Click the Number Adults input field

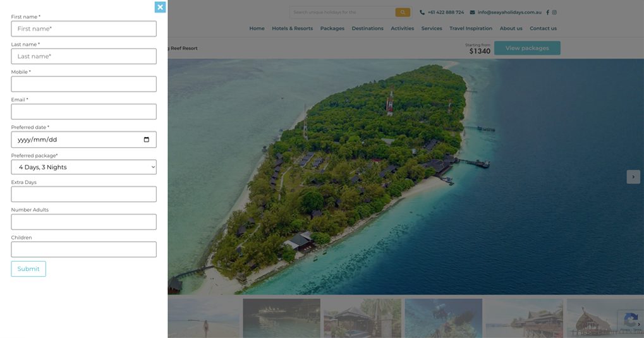pyautogui.click(x=84, y=222)
